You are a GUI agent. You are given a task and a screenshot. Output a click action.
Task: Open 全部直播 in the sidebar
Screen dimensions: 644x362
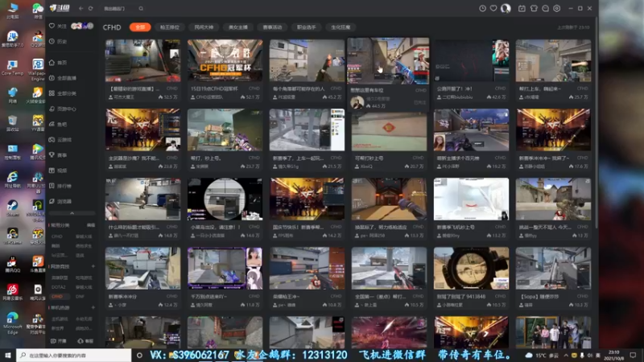(x=63, y=78)
